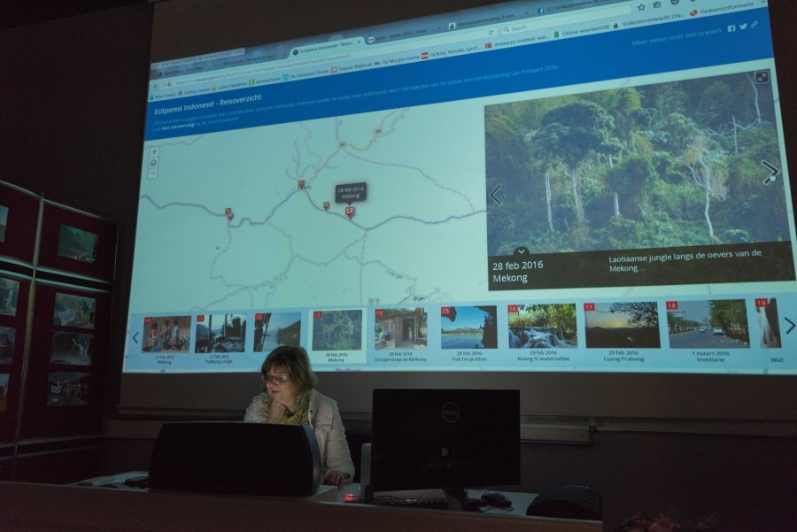Screen dimensions: 797x532
Task: Open the Mercuriusovergang 9 mei tab
Action: coord(487,22)
